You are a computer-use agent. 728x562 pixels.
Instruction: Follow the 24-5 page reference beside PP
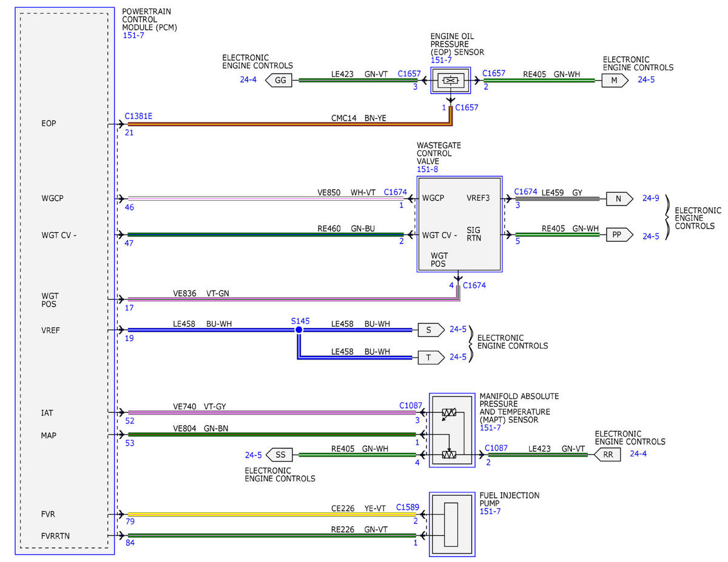click(651, 235)
